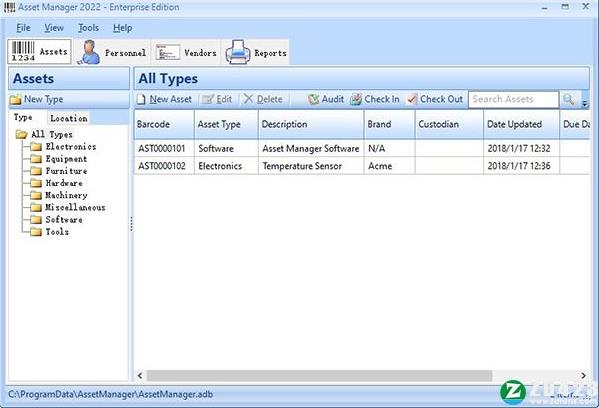Screen dimensions: 599x408
Task: Click the Check Out button
Action: (x=435, y=99)
